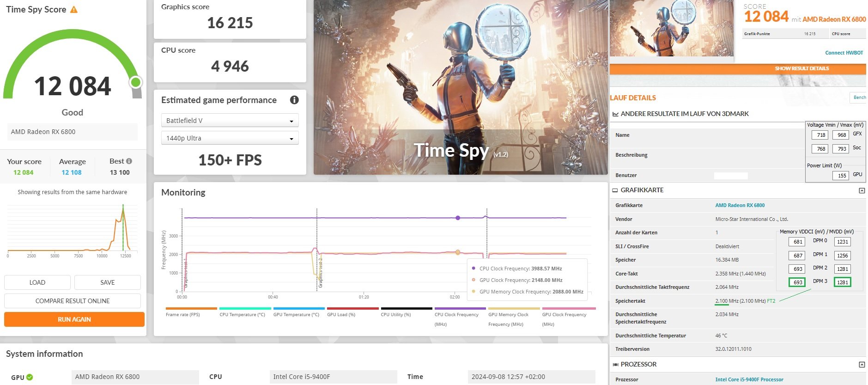Open the Estimated game performance info icon
The width and height of the screenshot is (868, 385).
click(x=294, y=100)
